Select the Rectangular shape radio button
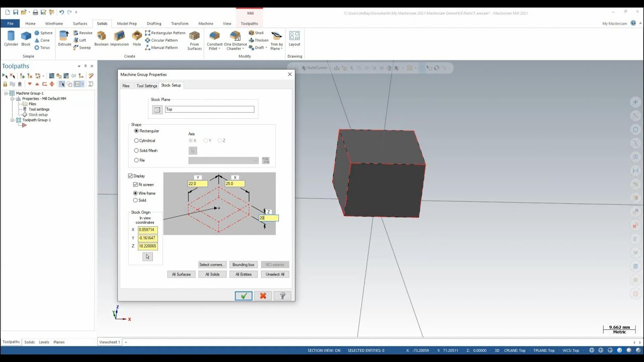This screenshot has height=362, width=644. pyautogui.click(x=136, y=131)
